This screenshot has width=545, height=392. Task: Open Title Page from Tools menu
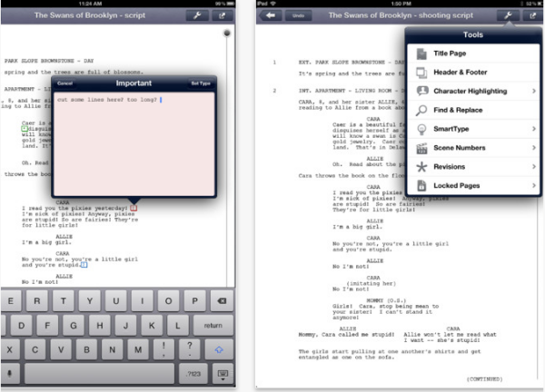473,54
